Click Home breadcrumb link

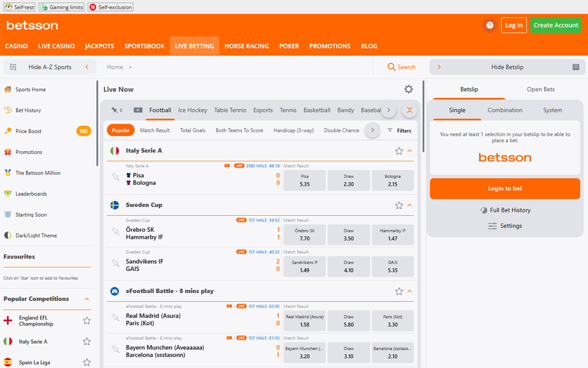(x=115, y=67)
